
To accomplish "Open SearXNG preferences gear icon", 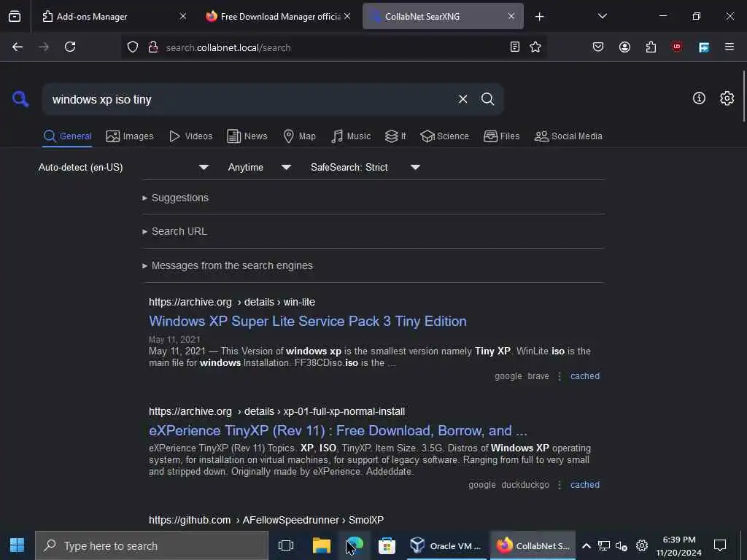I will [x=727, y=98].
